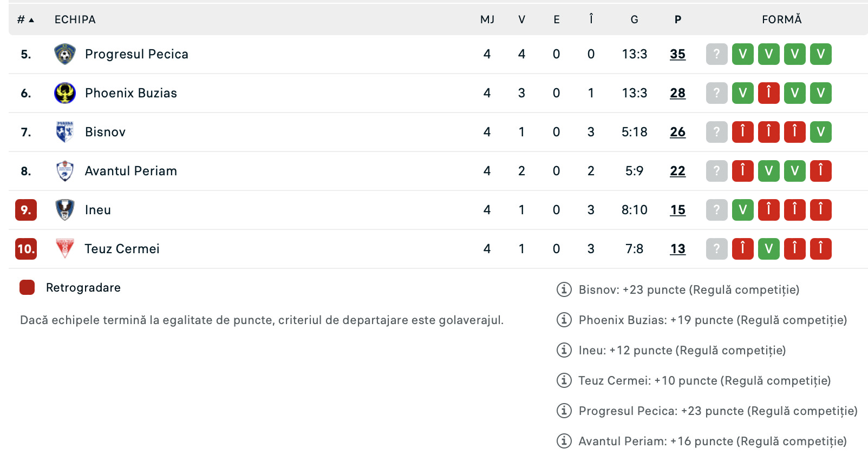Viewport: 868px width, 455px height.
Task: Click the Avantul Periam team crest
Action: [65, 171]
